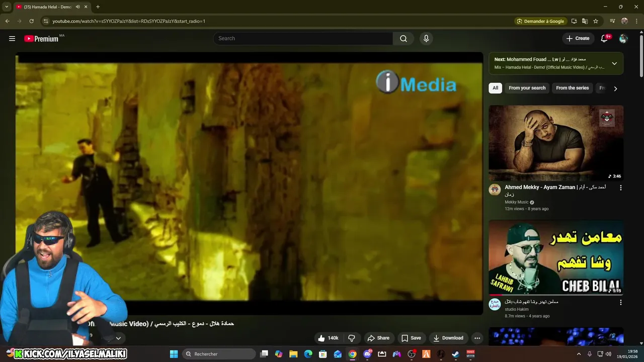The height and width of the screenshot is (362, 644).
Task: Open studio Hakim channel link
Action: tap(516, 309)
